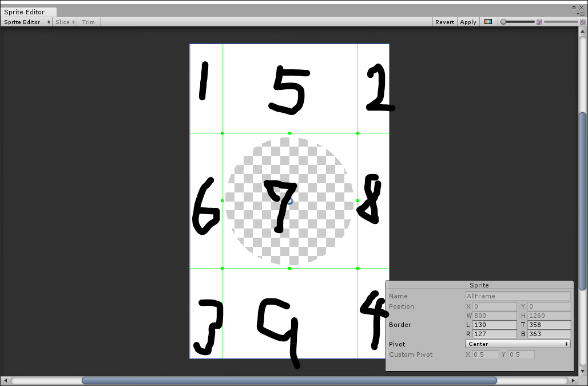Click the Custom Pivot X field
This screenshot has height=386, width=588.
tap(485, 355)
